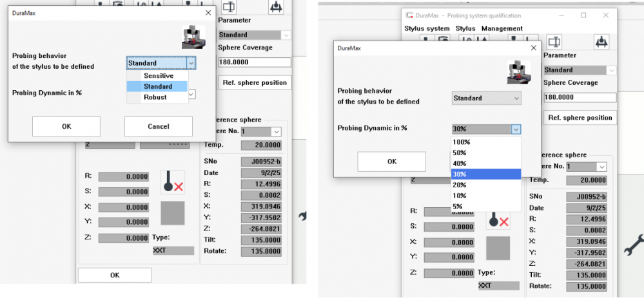Select 10% in the dynamic percentage list

(460, 196)
